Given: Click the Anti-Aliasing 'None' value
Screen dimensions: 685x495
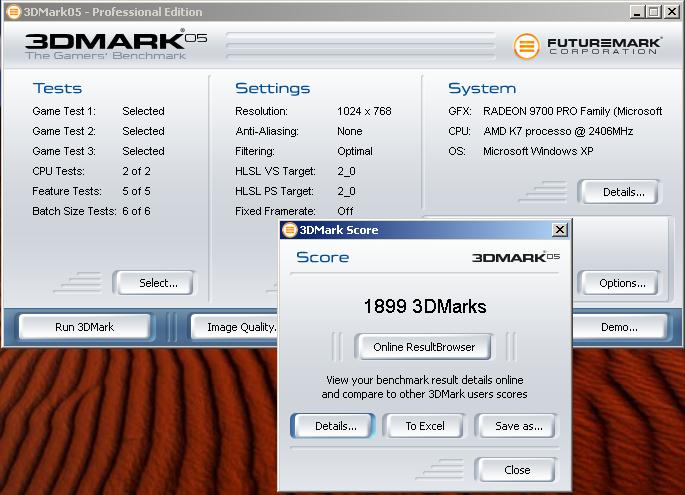Looking at the screenshot, I should point(349,131).
